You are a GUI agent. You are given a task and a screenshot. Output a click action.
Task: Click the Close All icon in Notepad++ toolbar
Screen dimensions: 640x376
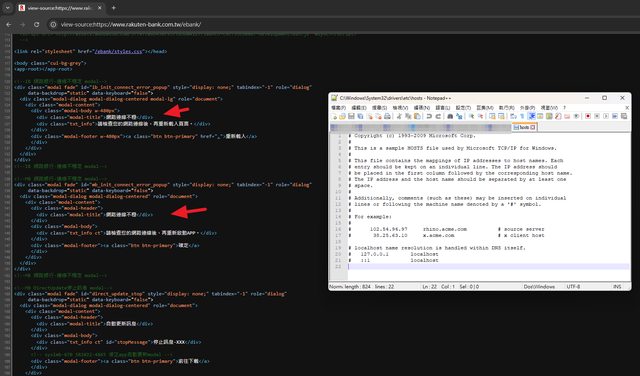coord(378,116)
